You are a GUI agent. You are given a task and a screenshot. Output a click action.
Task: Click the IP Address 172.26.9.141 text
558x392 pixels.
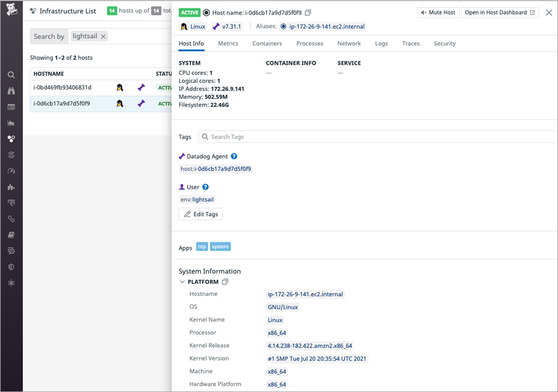(x=212, y=89)
